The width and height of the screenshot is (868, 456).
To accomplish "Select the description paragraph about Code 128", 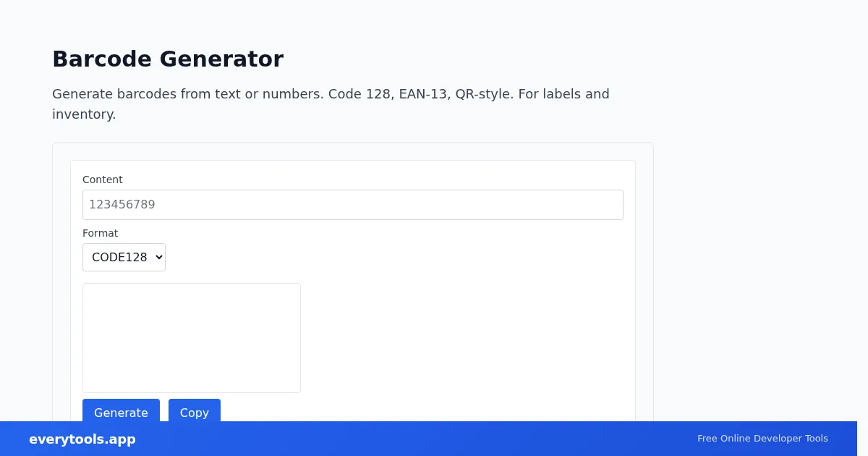I will [x=331, y=104].
